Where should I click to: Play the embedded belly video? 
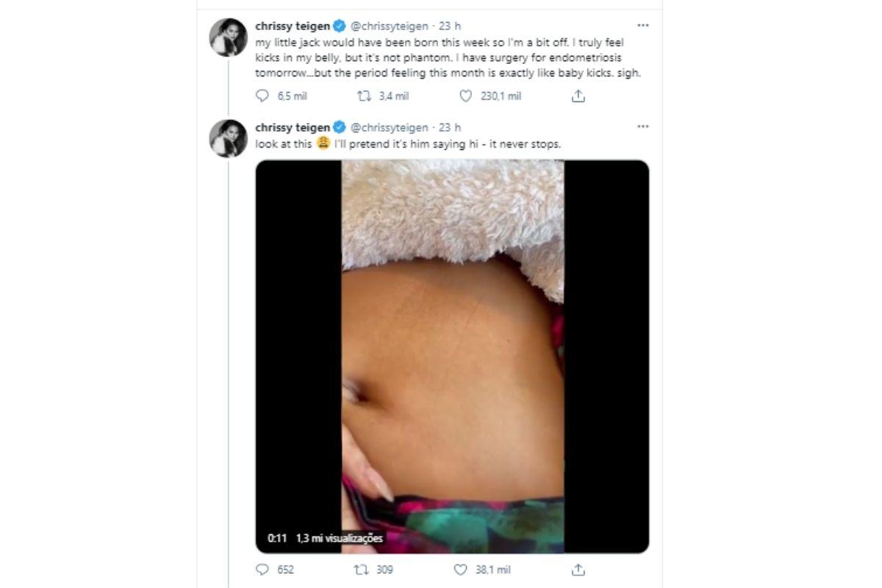[x=452, y=356]
